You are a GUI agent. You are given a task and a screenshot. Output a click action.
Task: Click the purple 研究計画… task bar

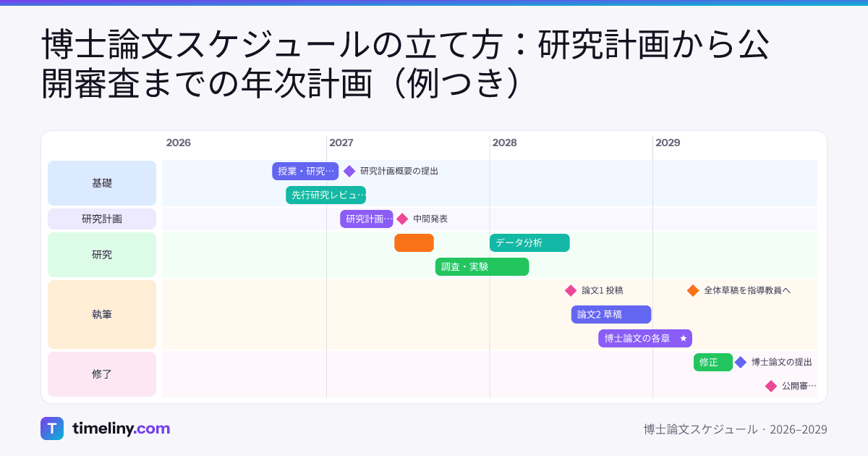367,219
